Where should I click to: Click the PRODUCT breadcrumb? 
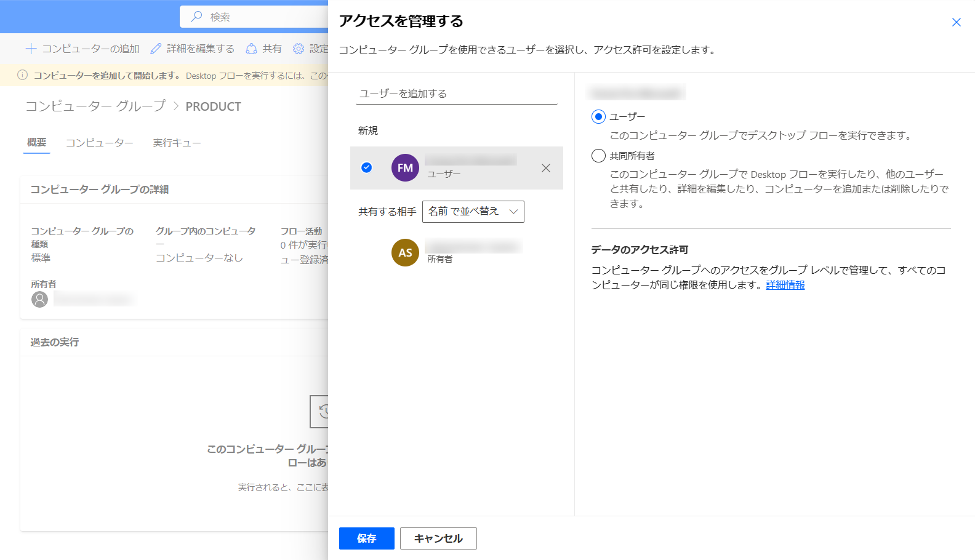(214, 106)
